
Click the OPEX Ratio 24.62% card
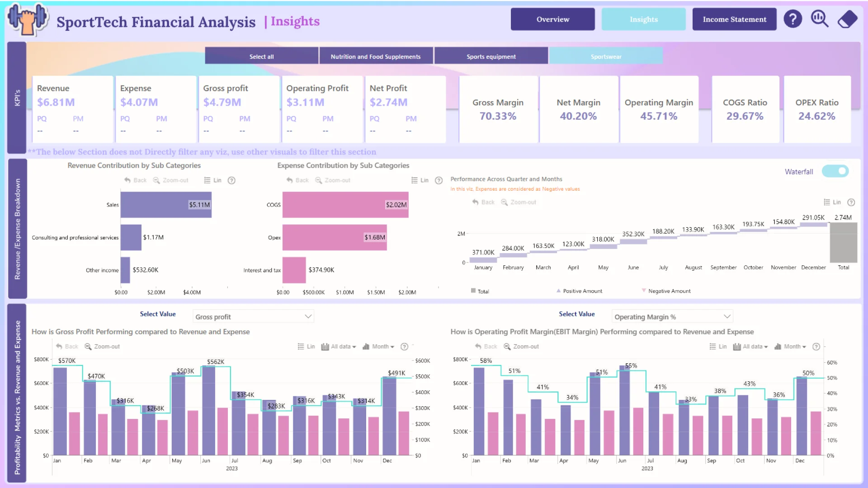pyautogui.click(x=817, y=109)
